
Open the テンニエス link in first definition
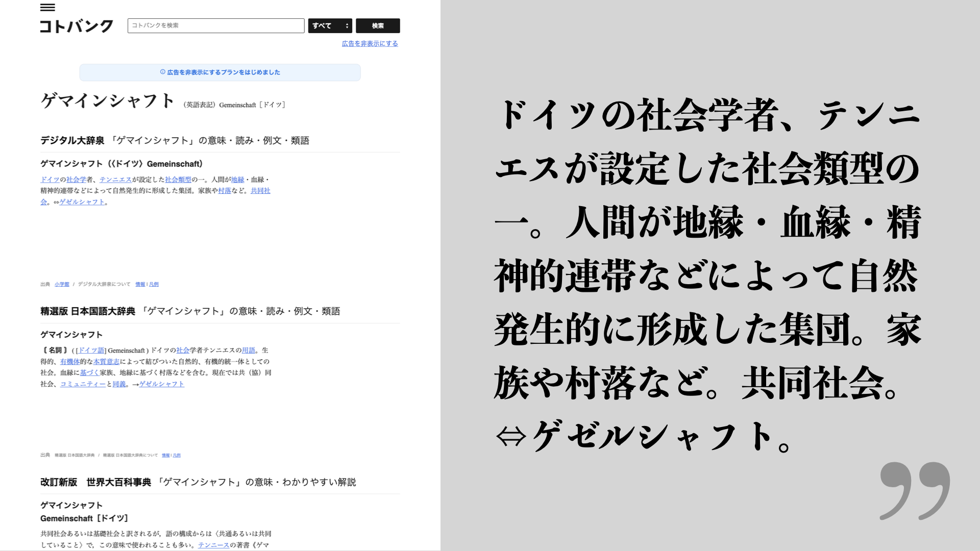[x=115, y=180]
